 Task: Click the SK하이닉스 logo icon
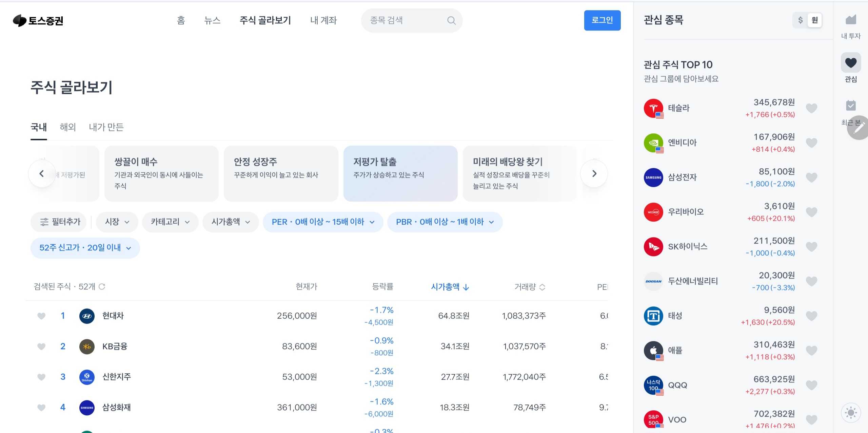tap(653, 247)
